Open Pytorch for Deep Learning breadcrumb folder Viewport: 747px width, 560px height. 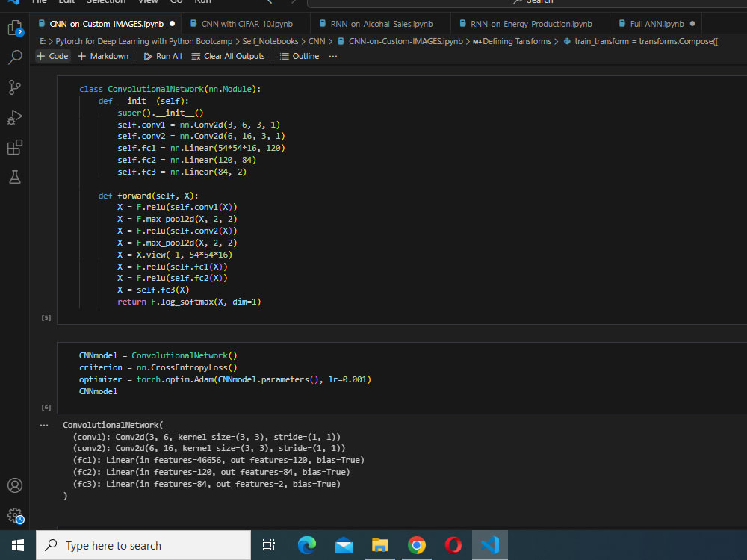coord(144,41)
